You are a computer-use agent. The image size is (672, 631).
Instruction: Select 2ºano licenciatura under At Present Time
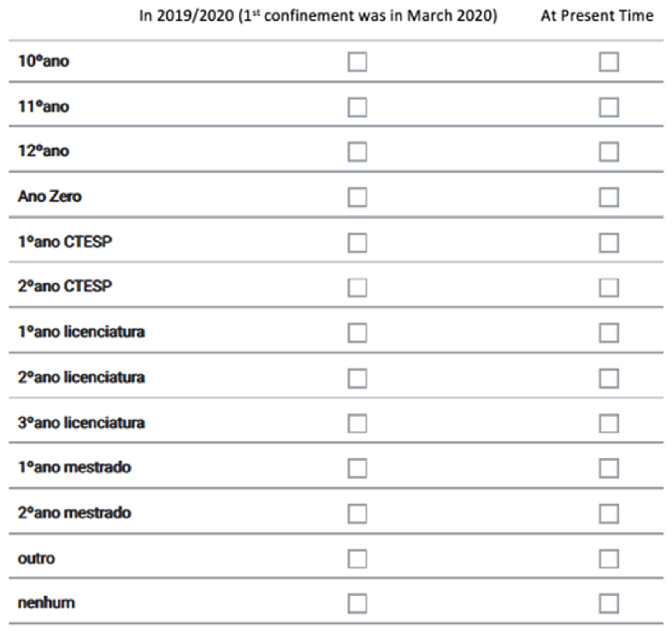coord(609,378)
